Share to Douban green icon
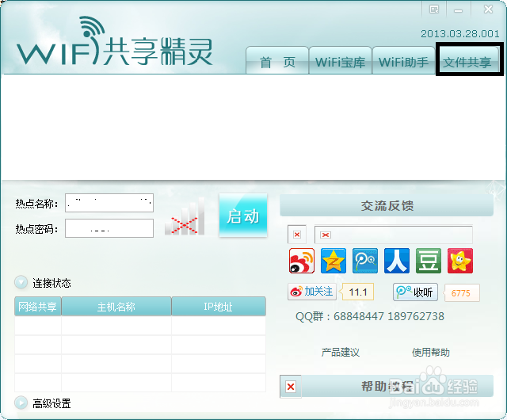Viewport: 507px width, 420px height. (428, 261)
